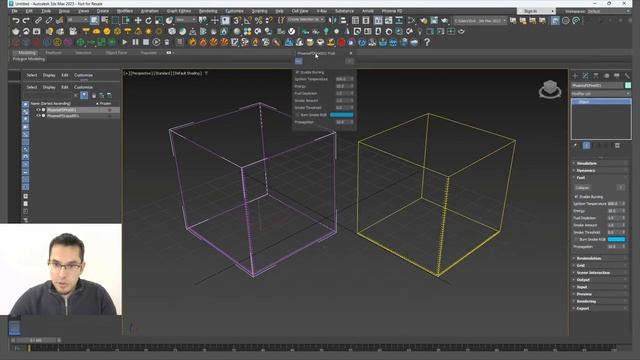Switch to the Modeling ribbon tab
This screenshot has width=640, height=360.
[27, 53]
